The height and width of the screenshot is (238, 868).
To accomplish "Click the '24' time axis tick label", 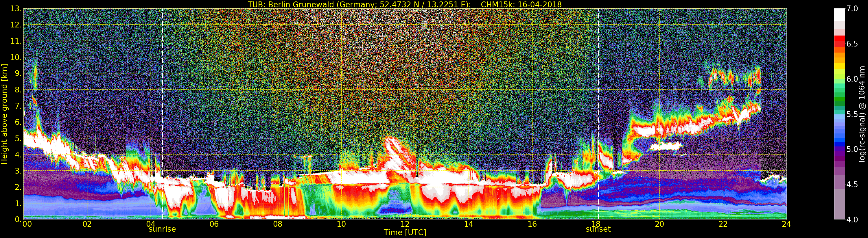I will 786,224.
